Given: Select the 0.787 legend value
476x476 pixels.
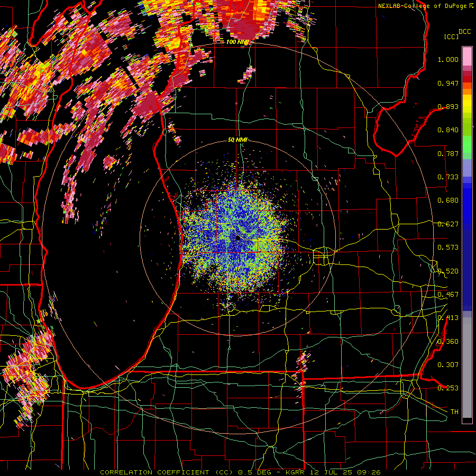Looking at the screenshot, I should pos(448,153).
